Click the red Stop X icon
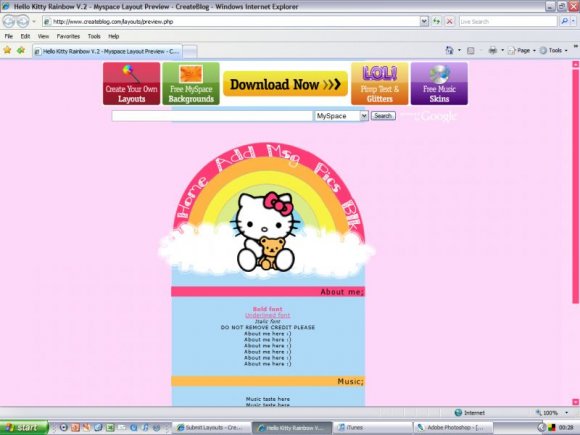Screen dimensions: 580x435 click(449, 21)
